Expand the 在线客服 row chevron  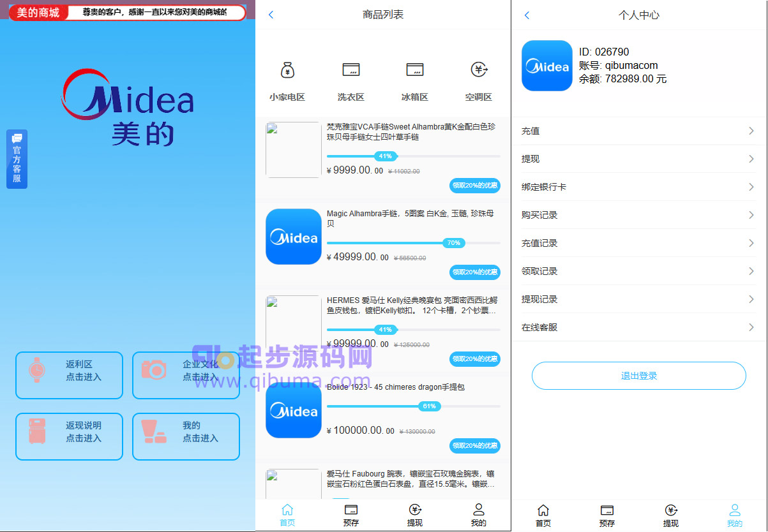(x=751, y=327)
